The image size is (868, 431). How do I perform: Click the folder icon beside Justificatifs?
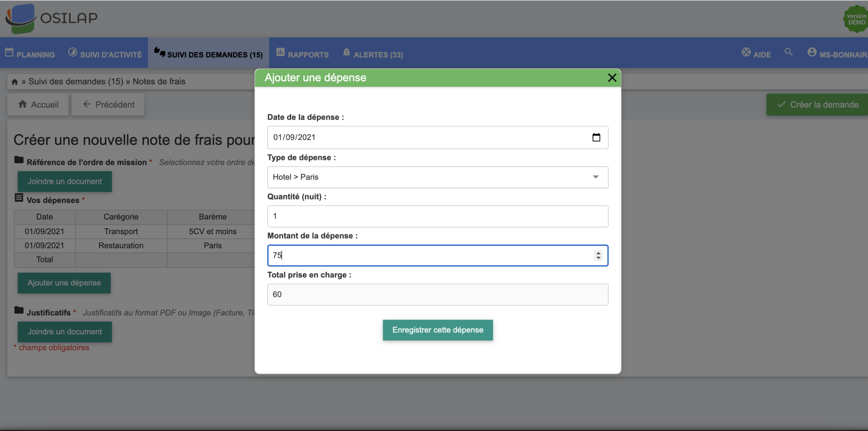[x=19, y=310]
